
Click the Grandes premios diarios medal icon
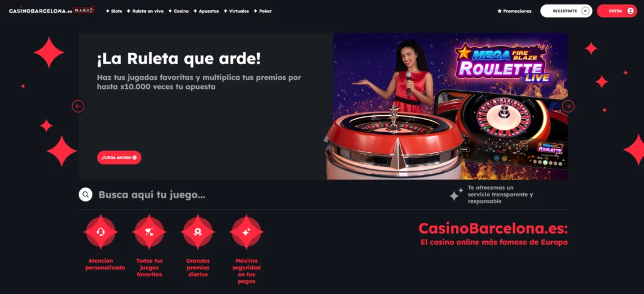tap(197, 232)
